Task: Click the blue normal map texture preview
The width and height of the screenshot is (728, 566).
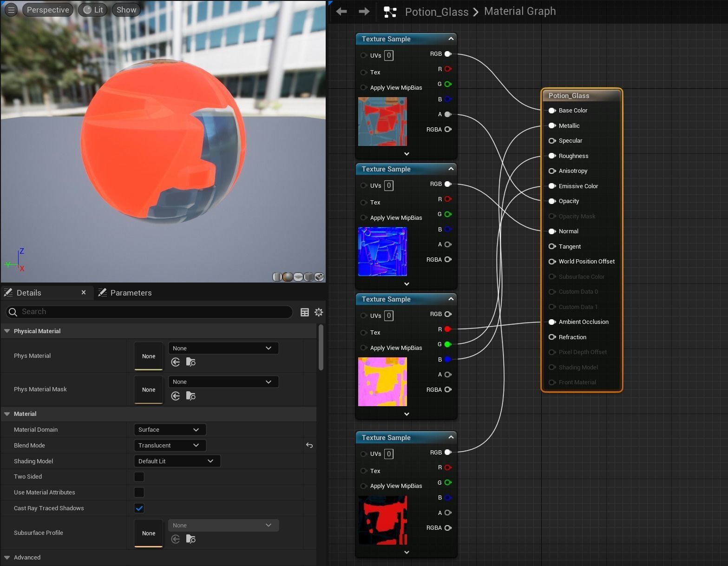Action: click(382, 251)
